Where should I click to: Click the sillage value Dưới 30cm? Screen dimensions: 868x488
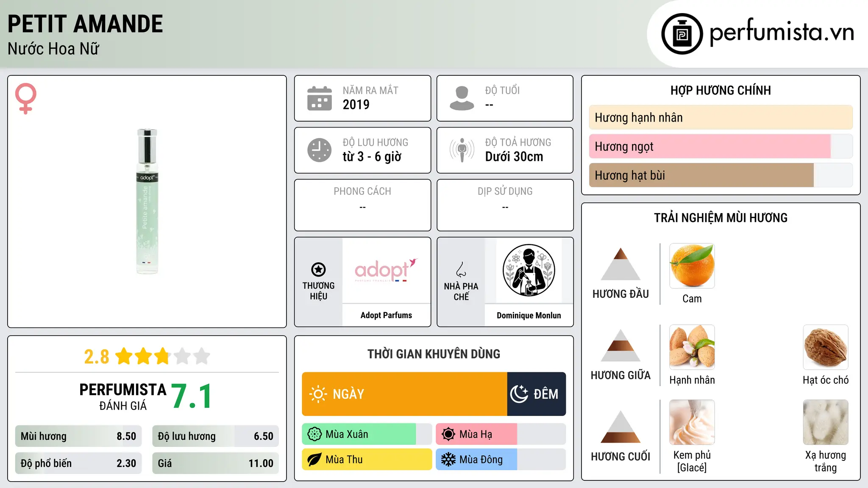(x=514, y=157)
